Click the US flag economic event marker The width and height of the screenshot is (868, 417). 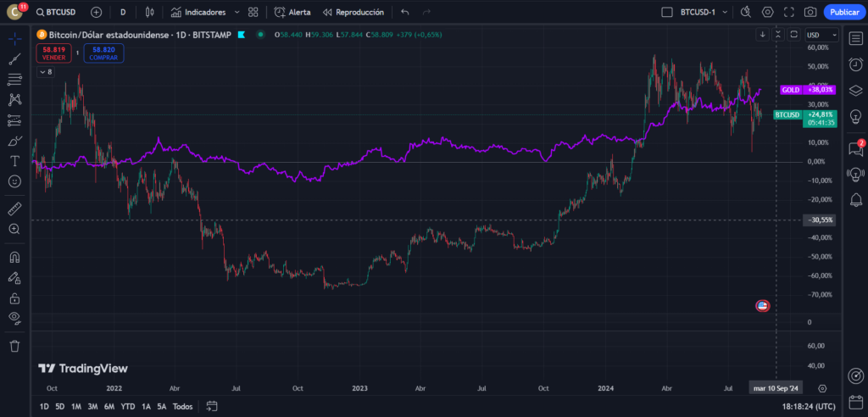763,306
